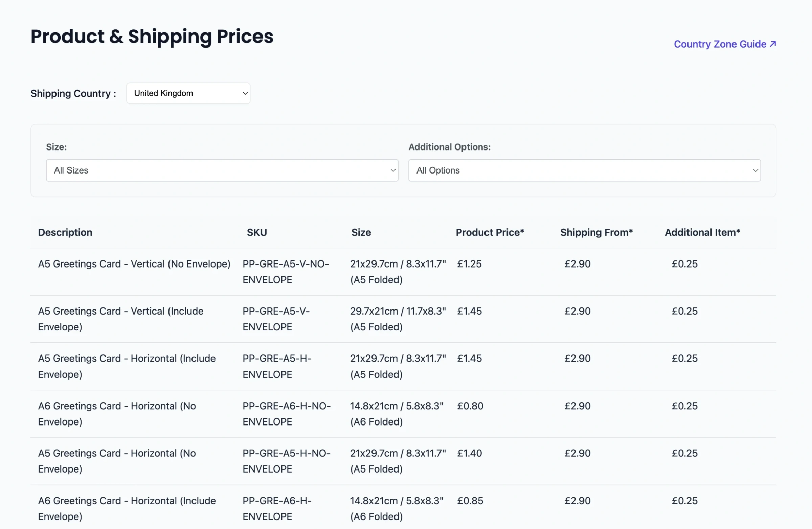Viewport: 812px width, 529px height.
Task: Click the A6 Greetings Card Horizontal Include Envelope description
Action: pyautogui.click(x=127, y=508)
